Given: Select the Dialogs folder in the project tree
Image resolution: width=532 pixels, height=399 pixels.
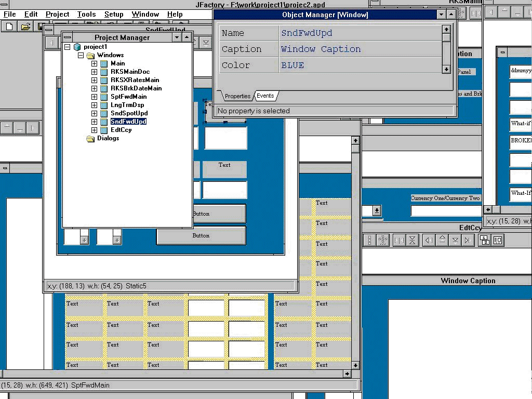Looking at the screenshot, I should pyautogui.click(x=108, y=138).
